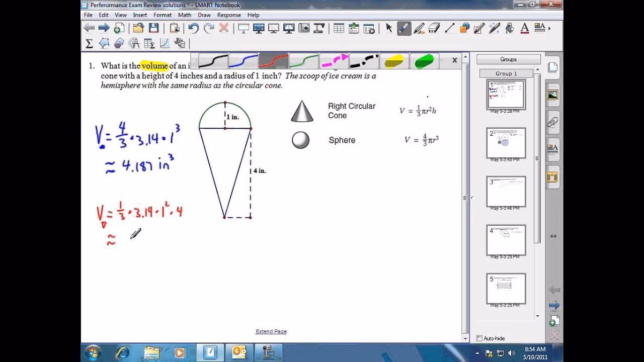The image size is (644, 362).
Task: Go to next page with blue arrow
Action: (554, 305)
